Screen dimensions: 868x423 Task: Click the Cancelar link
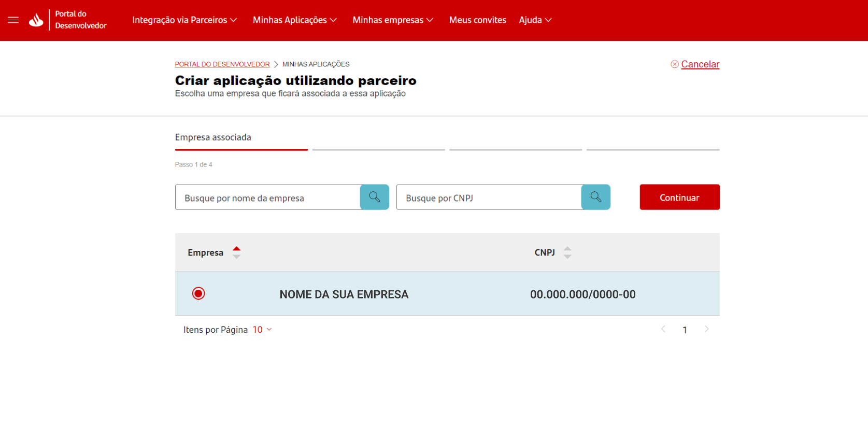coord(700,64)
